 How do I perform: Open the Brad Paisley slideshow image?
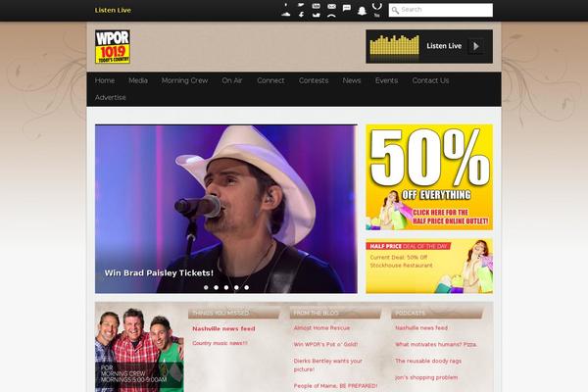tap(226, 209)
